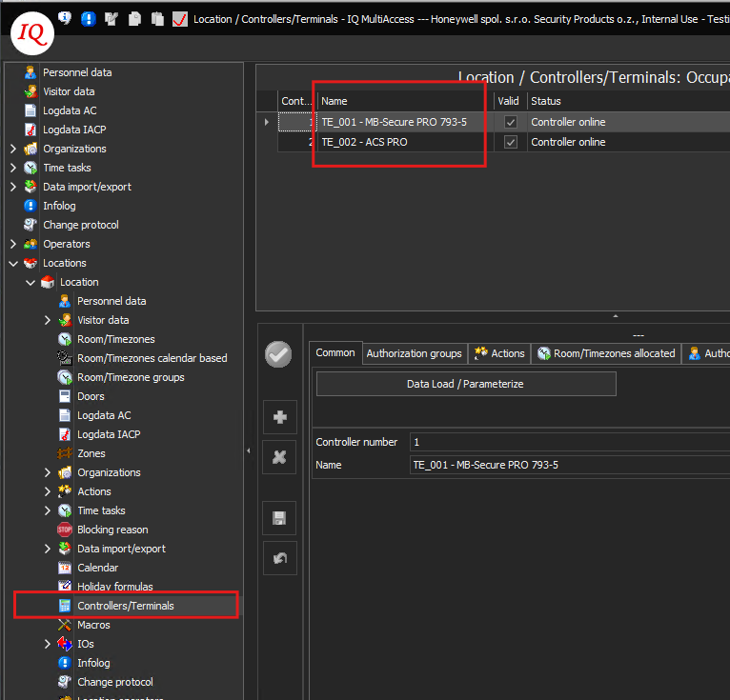730x700 pixels.
Task: Collapse the Location subnode
Action: 30,282
